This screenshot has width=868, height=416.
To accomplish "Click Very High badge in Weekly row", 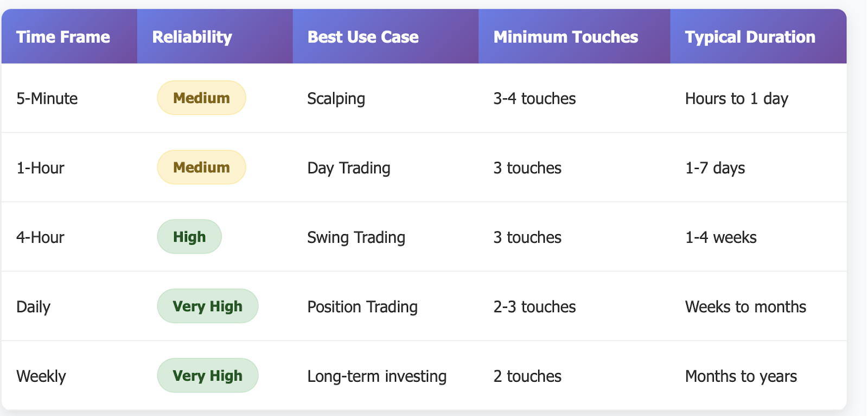I will coord(208,376).
